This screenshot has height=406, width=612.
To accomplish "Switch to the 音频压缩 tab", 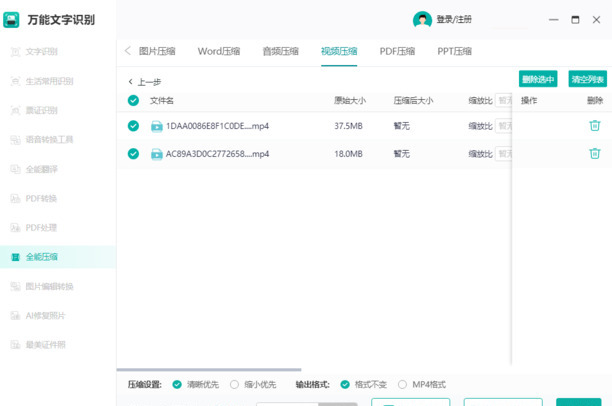I will [x=281, y=51].
